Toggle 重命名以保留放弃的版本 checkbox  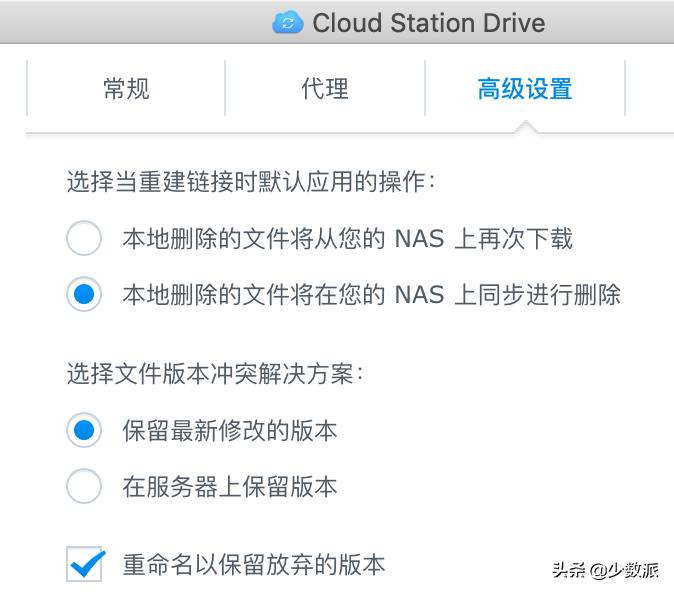84,564
